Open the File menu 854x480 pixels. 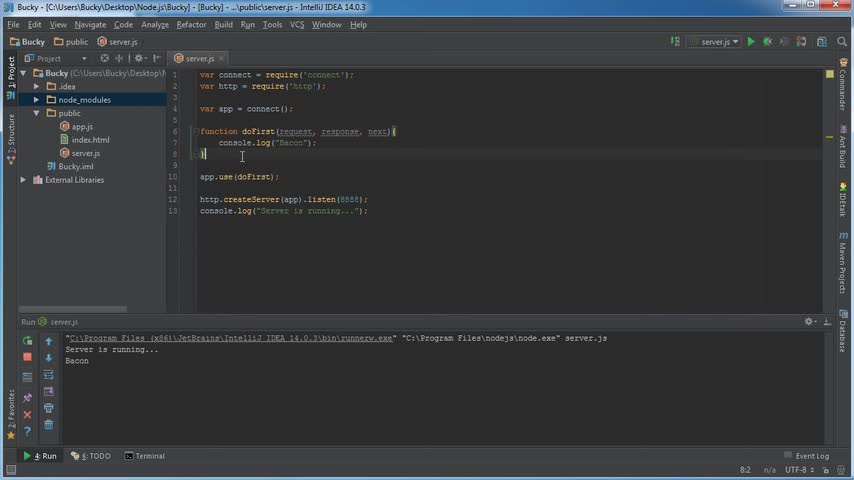pos(13,25)
